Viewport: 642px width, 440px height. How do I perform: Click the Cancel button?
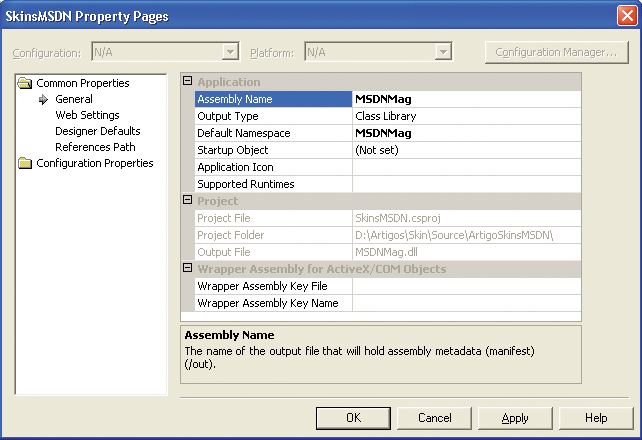pos(435,418)
